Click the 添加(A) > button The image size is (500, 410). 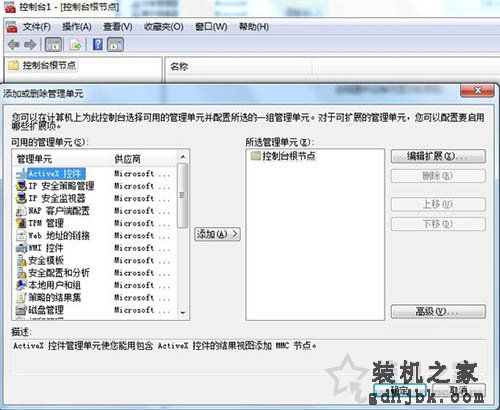[217, 234]
